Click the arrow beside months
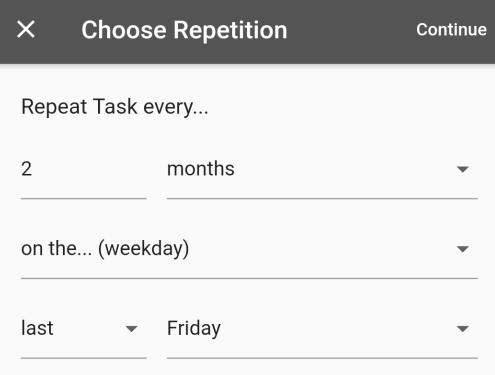Image resolution: width=495 pixels, height=375 pixels. (463, 169)
